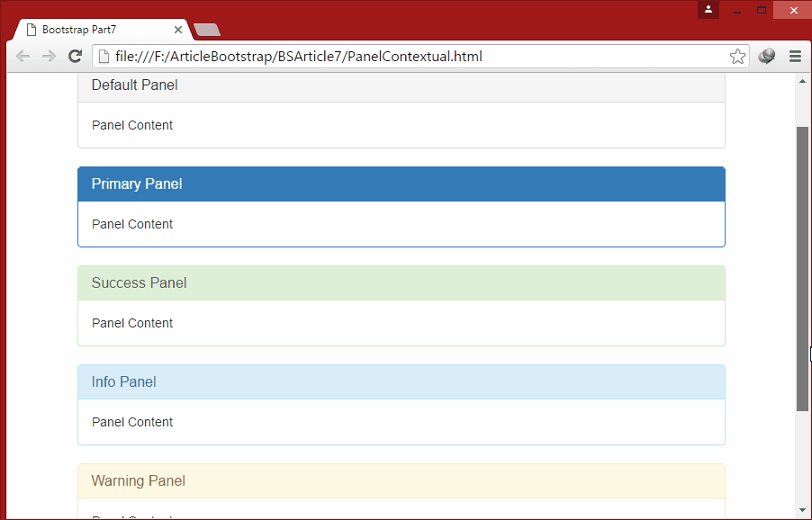Click the page icon in the address bar

coord(102,56)
